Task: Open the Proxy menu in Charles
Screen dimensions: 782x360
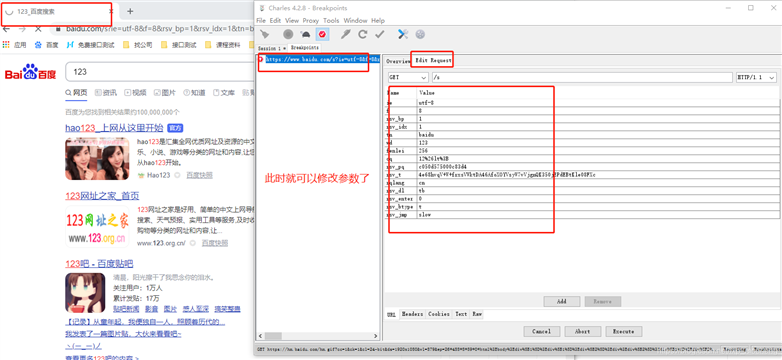Action: pos(311,20)
